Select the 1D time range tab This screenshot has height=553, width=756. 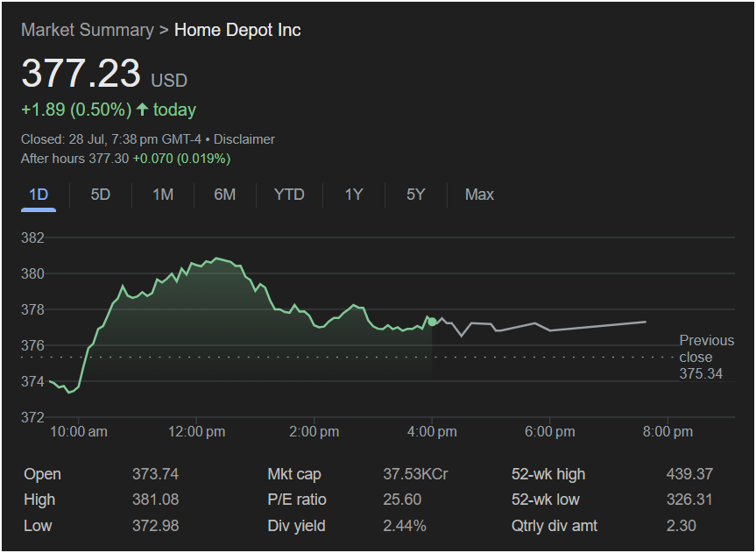[39, 195]
